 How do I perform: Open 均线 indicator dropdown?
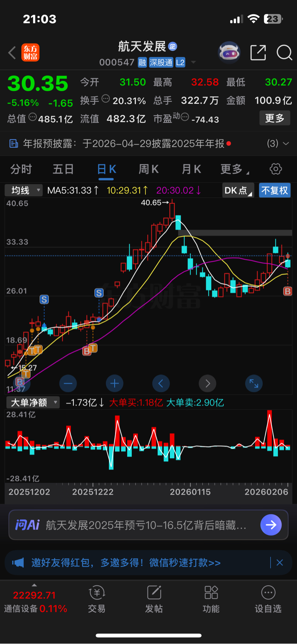[23, 190]
